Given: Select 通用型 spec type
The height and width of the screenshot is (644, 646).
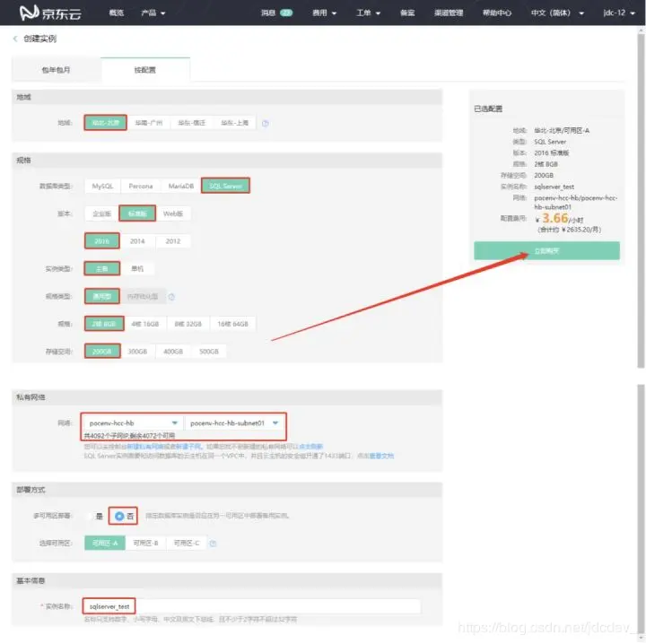Looking at the screenshot, I should click(101, 297).
